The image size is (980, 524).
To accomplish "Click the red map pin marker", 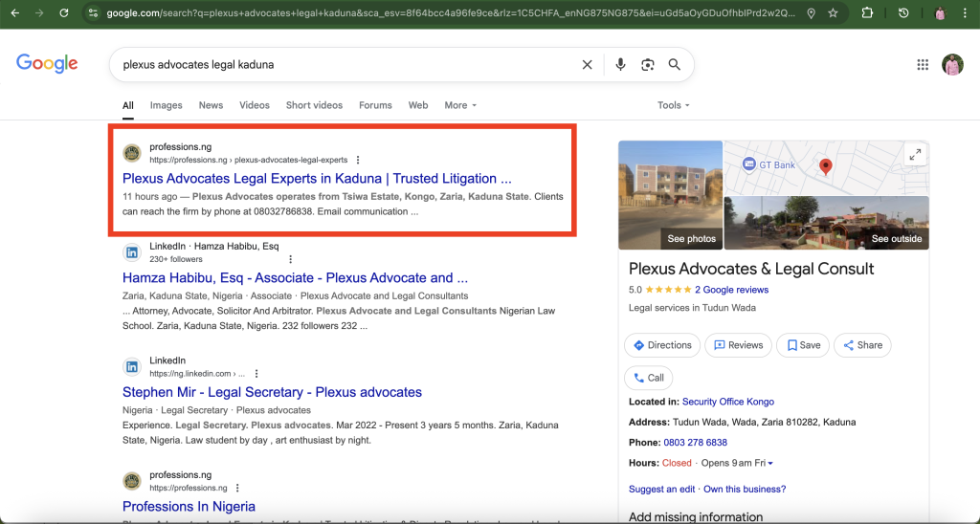I will [x=826, y=166].
